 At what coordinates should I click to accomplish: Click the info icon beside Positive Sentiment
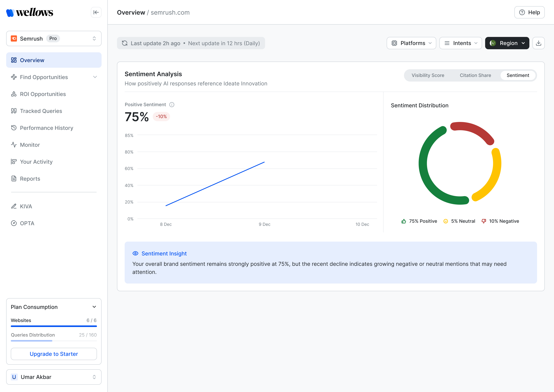coord(172,104)
